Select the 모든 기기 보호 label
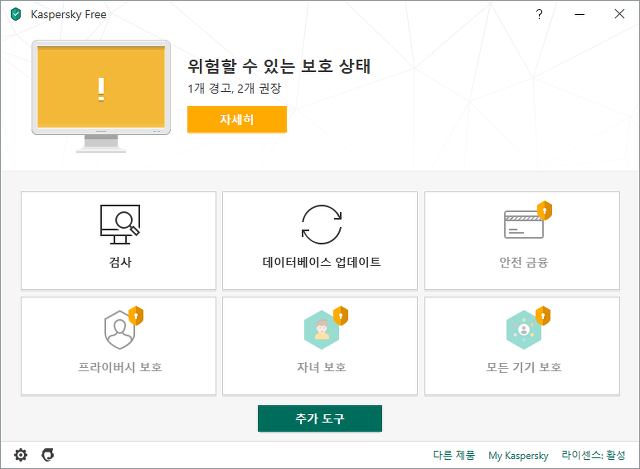640x469 pixels. pos(524,367)
